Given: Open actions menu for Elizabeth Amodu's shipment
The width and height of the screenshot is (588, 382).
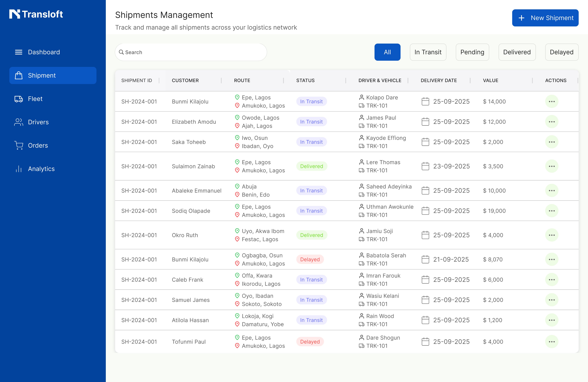Looking at the screenshot, I should 551,122.
